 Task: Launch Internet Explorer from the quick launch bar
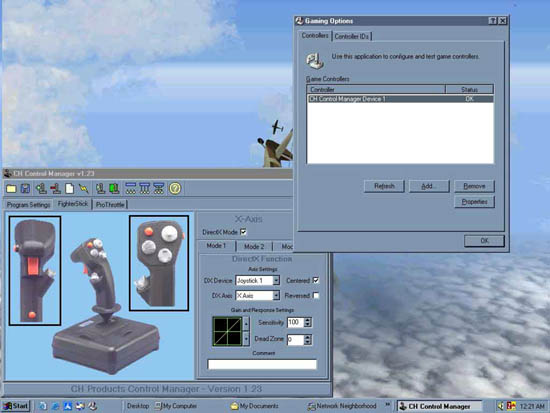click(55, 406)
